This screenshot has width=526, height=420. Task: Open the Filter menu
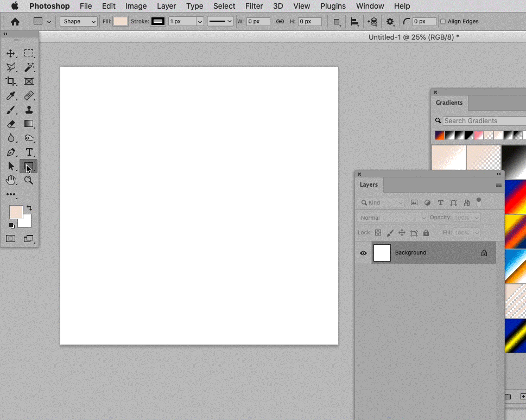tap(254, 6)
